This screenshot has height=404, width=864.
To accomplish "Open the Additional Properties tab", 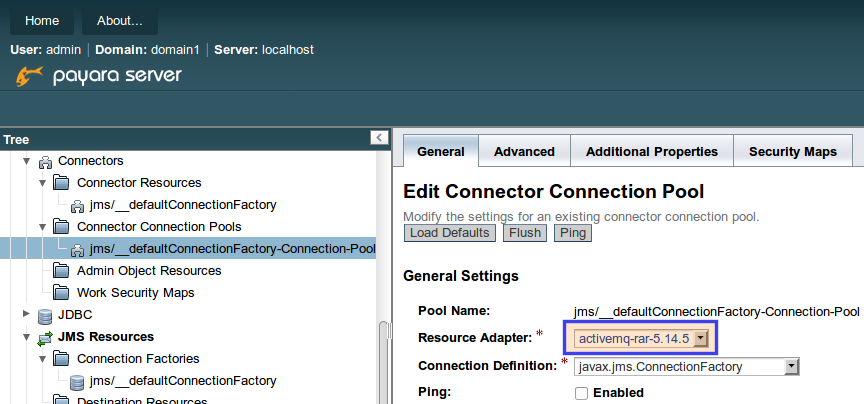I will (651, 152).
